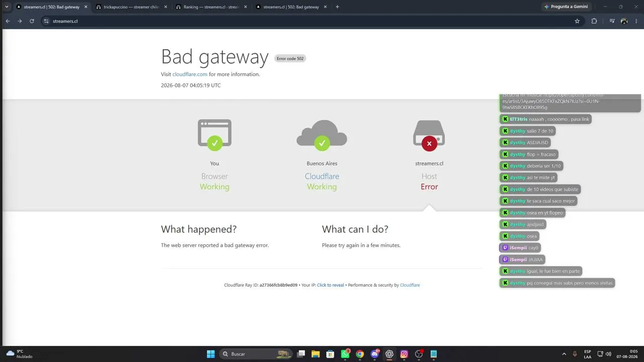Click the browser window icon above You

click(214, 134)
